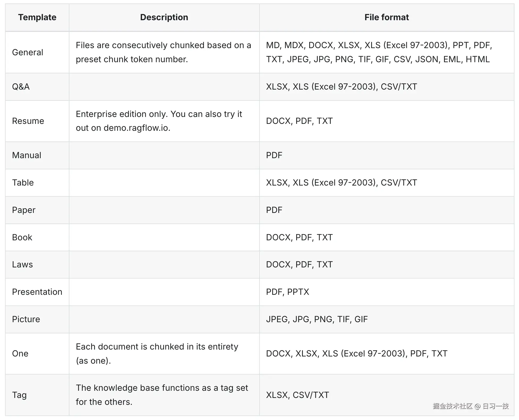This screenshot has width=519, height=420.
Task: Click the Presentation template name
Action: click(x=37, y=292)
